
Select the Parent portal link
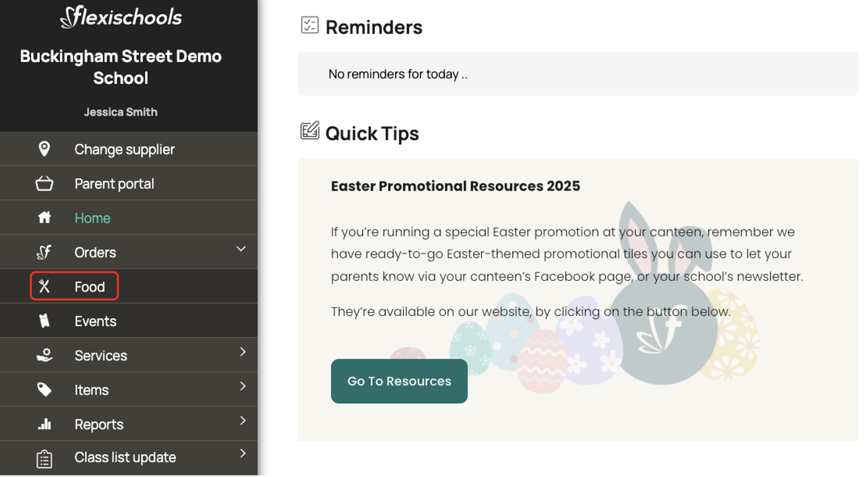point(114,184)
